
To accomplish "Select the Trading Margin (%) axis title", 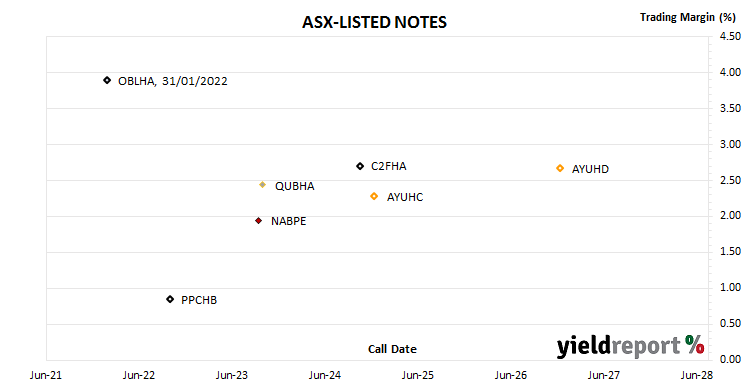I will pyautogui.click(x=688, y=17).
